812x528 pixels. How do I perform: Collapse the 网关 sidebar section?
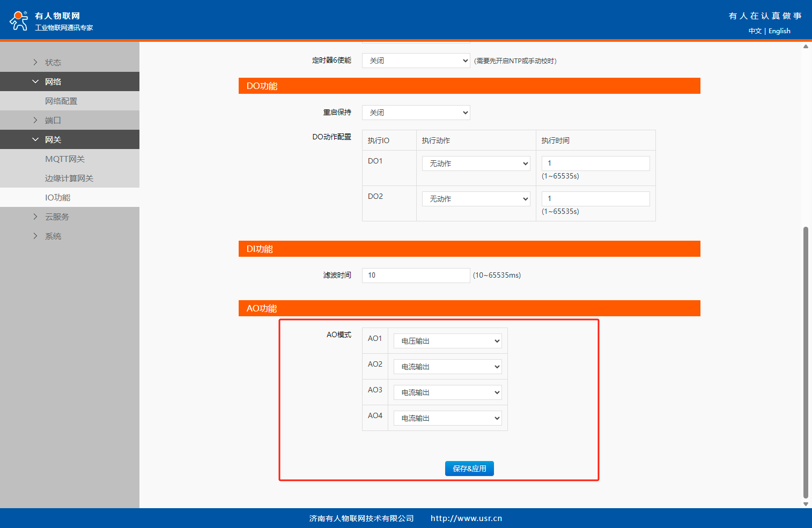coord(53,139)
